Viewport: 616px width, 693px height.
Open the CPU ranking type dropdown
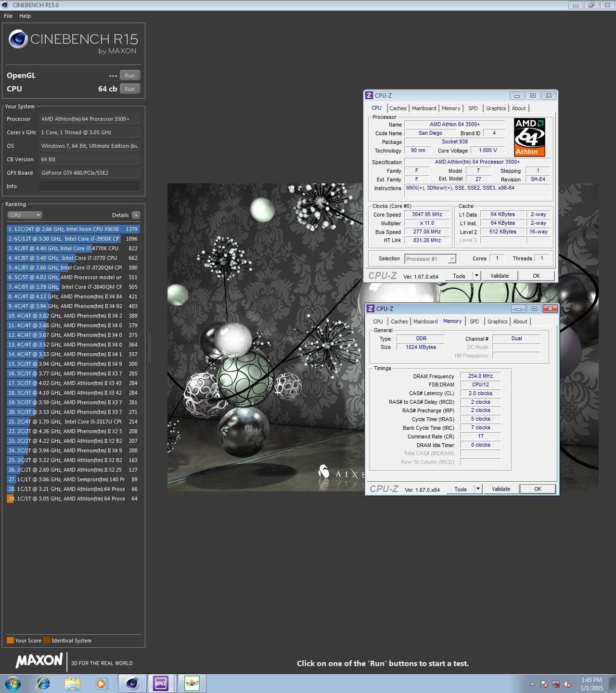[25, 215]
